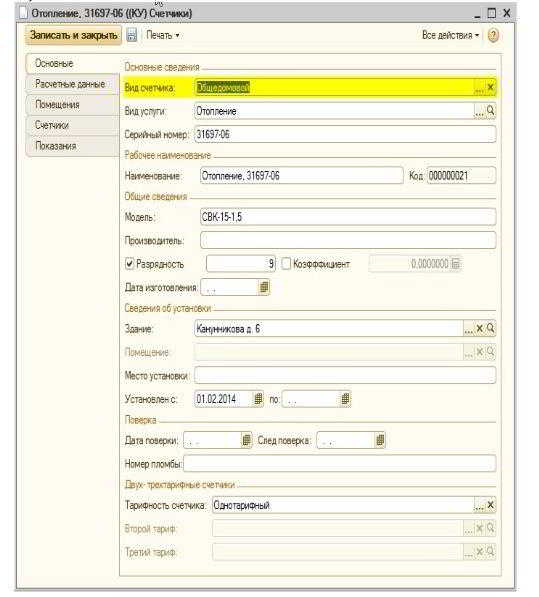
Task: Toggle the Разрядность checkbox
Action: pyautogui.click(x=129, y=263)
